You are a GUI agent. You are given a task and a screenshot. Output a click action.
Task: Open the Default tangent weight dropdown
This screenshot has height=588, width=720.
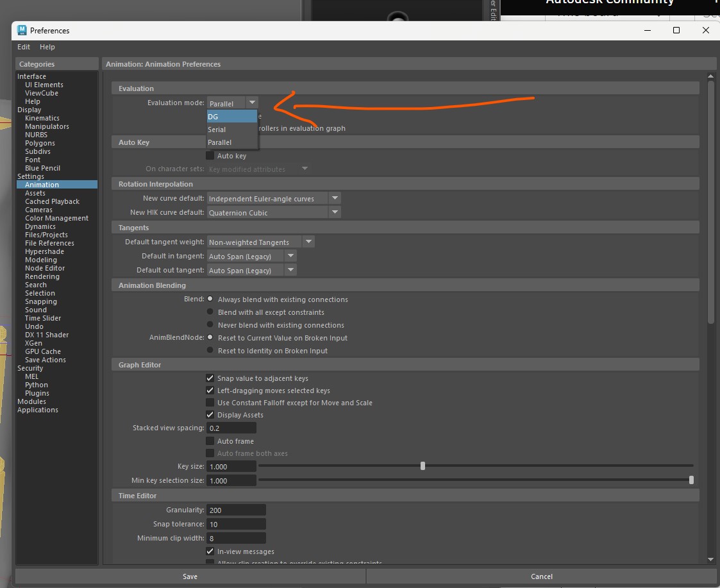(308, 241)
